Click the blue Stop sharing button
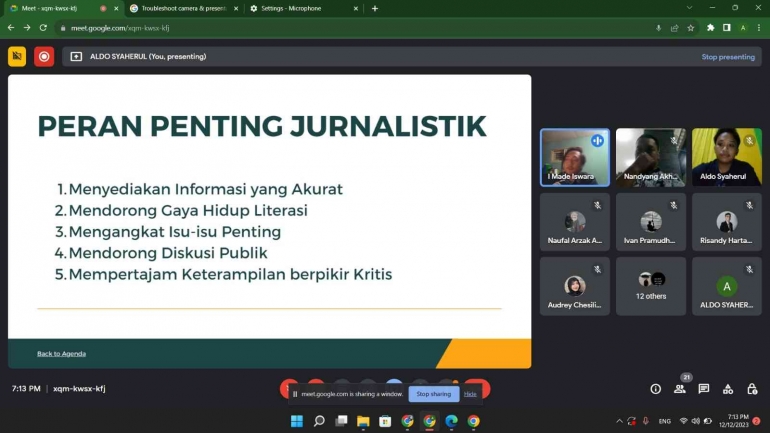770x433 pixels. (434, 394)
